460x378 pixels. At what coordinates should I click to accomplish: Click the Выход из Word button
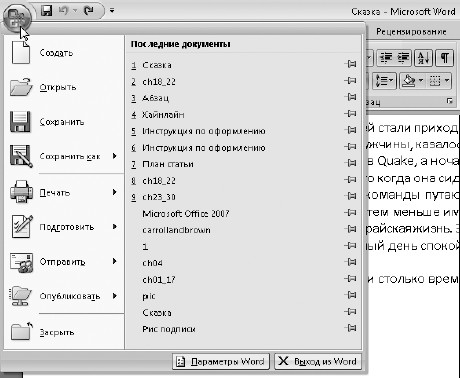(318, 362)
